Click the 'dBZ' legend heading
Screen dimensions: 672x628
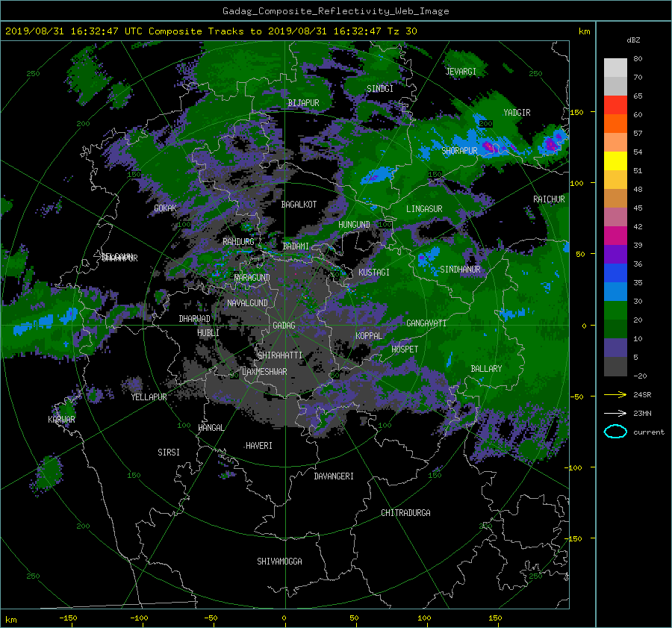(x=633, y=40)
